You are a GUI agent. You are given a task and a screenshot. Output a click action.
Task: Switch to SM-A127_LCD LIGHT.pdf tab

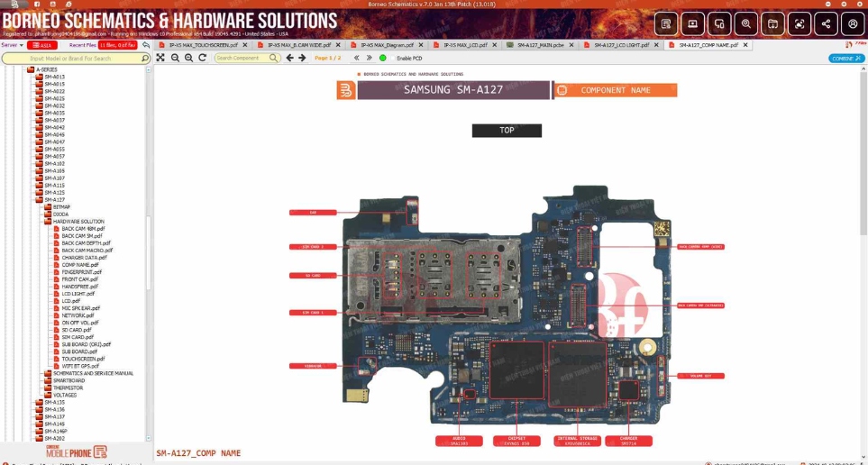pos(621,45)
